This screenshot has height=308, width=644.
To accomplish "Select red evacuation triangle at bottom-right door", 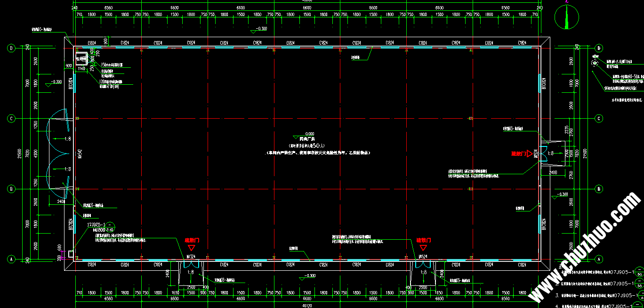I will [x=423, y=247].
